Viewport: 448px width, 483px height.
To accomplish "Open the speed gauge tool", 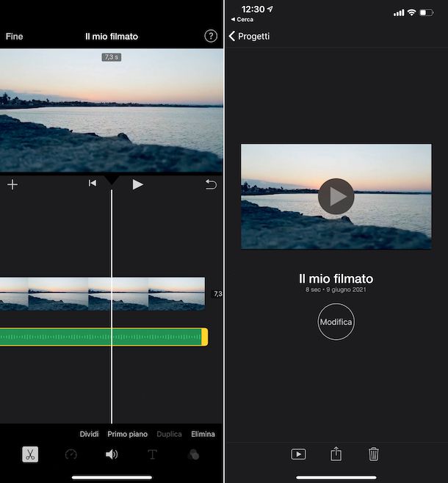I will (x=71, y=454).
